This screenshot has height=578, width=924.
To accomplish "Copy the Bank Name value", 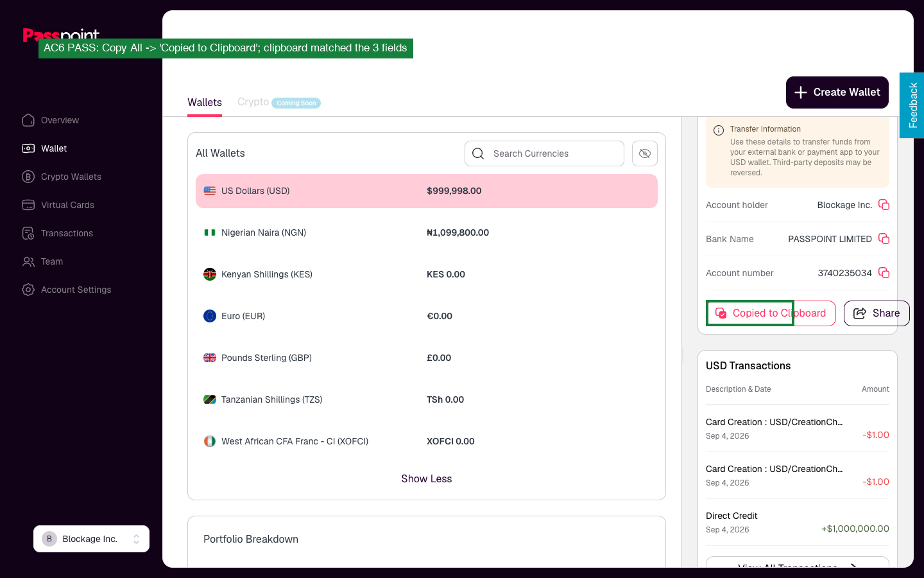I will [x=884, y=239].
